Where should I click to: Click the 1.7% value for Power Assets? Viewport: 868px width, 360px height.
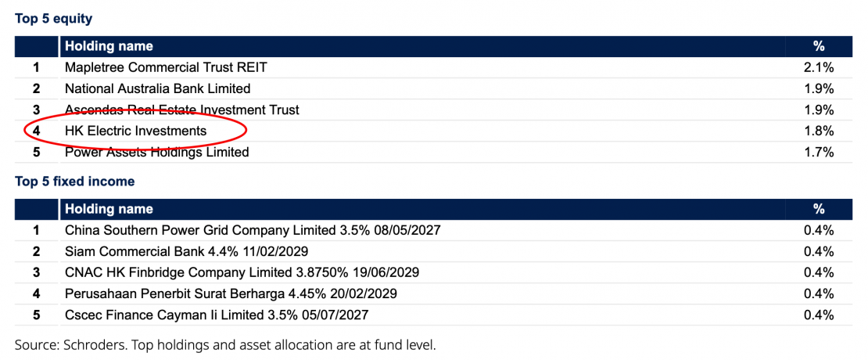(x=819, y=152)
